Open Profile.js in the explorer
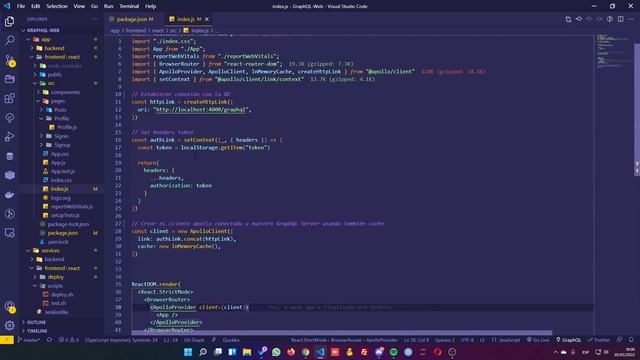Screen dimensions: 640x360 pos(67,127)
